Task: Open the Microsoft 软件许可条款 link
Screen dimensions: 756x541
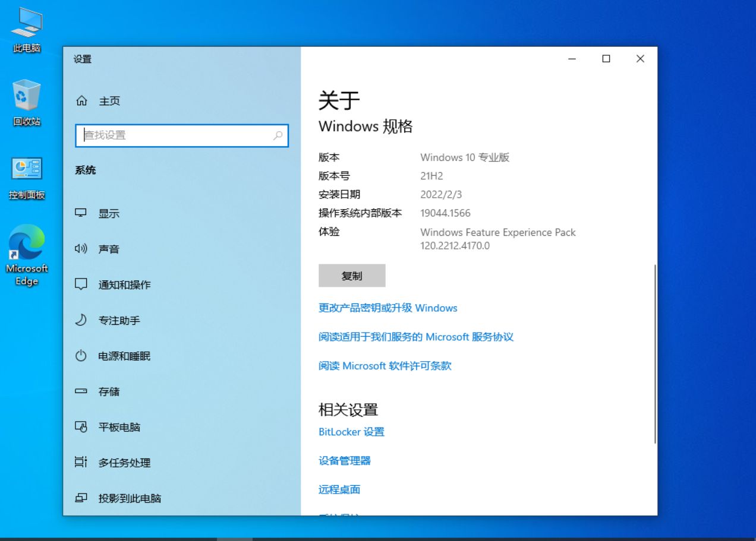Action: click(385, 366)
